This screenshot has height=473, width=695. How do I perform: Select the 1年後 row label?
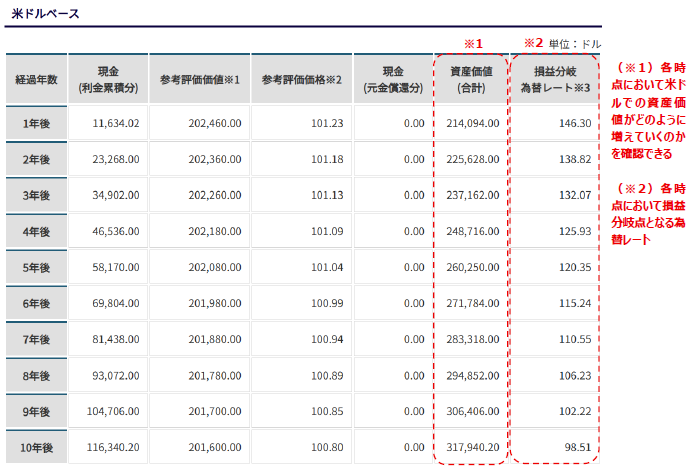click(x=36, y=124)
